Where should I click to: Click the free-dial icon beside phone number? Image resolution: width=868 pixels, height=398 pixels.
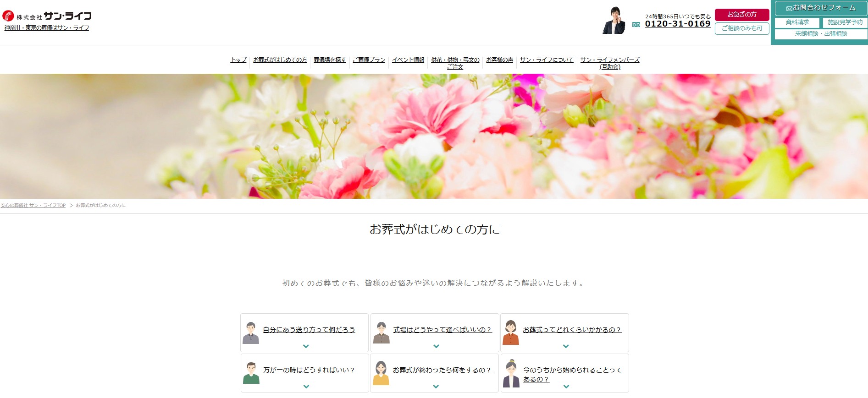coord(636,25)
